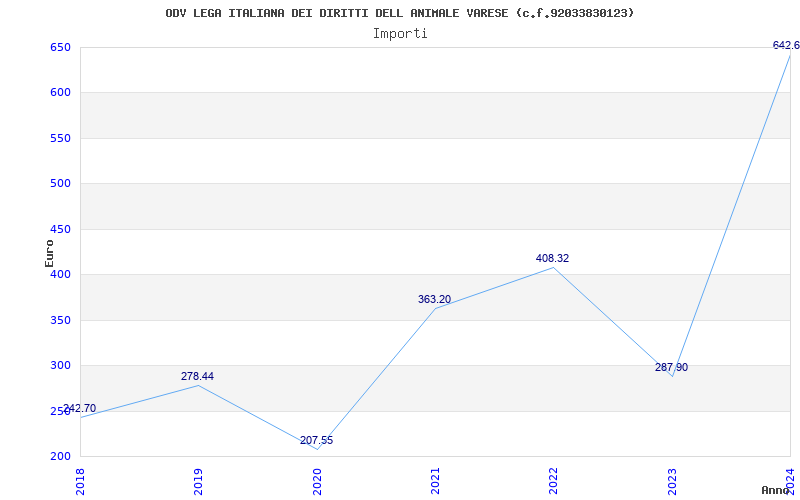Click the 'Euro' y-axis label
Screen dimensions: 800x500
49,253
